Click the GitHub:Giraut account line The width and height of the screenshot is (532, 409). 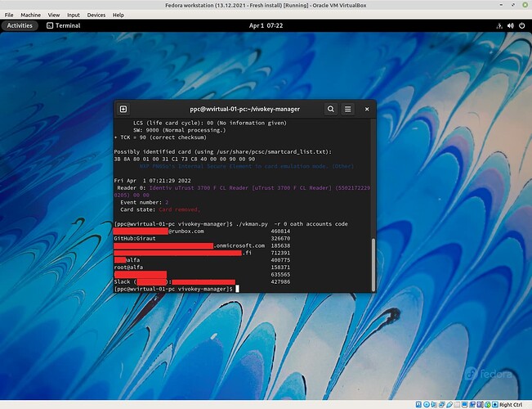[x=135, y=239]
